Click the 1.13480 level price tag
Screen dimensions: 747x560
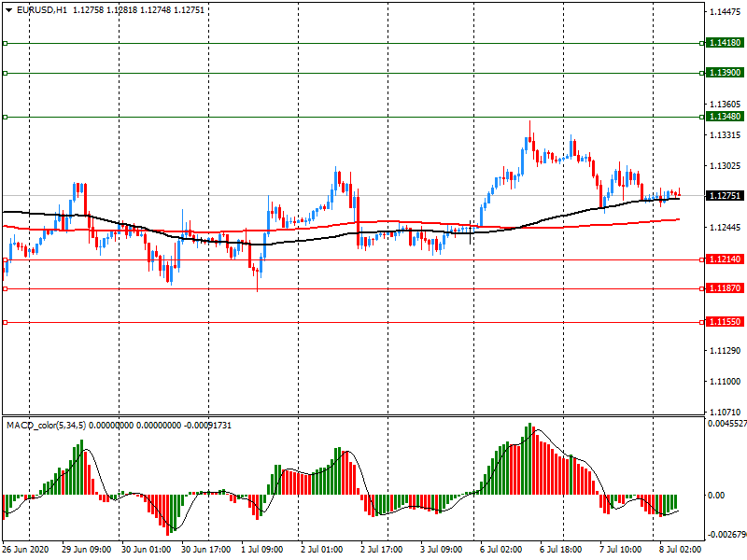(x=725, y=117)
